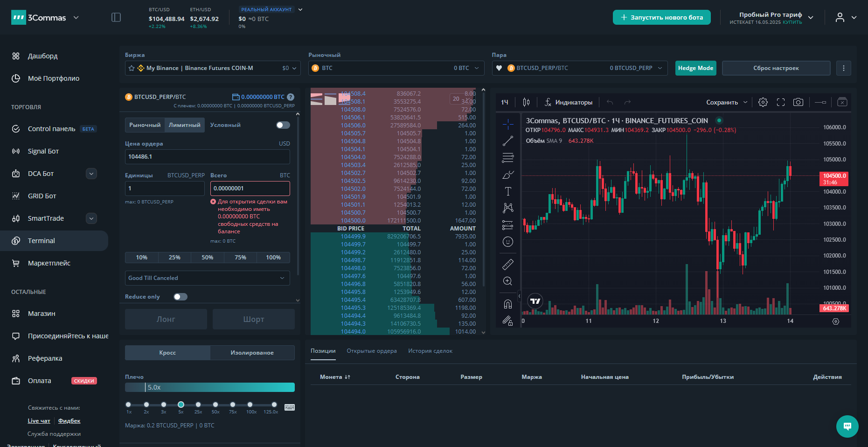Open Signal Bot section

coord(43,151)
